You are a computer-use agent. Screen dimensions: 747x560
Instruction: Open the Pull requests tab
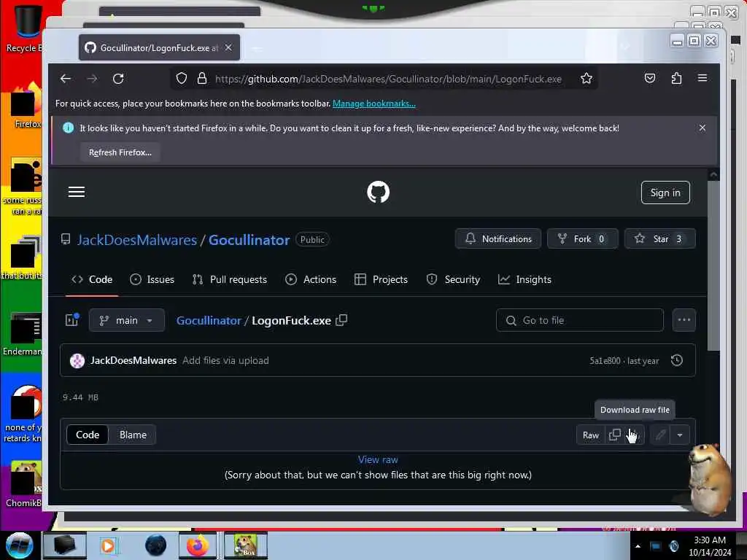(230, 279)
